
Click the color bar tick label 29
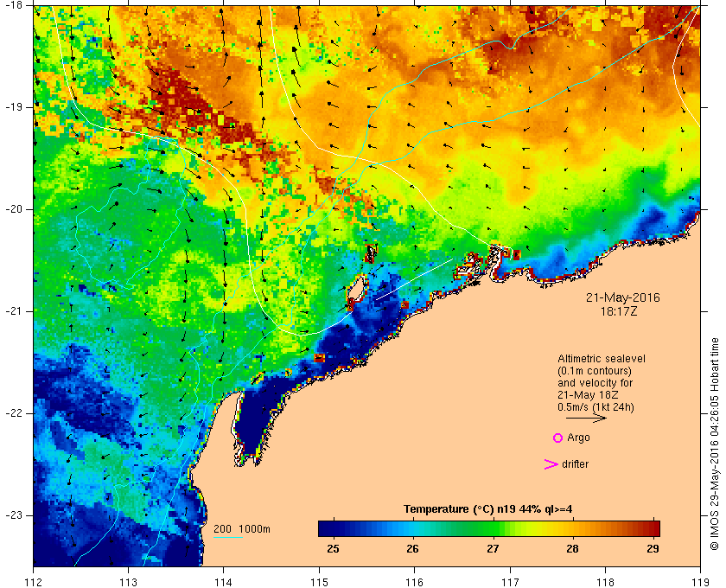click(x=653, y=548)
